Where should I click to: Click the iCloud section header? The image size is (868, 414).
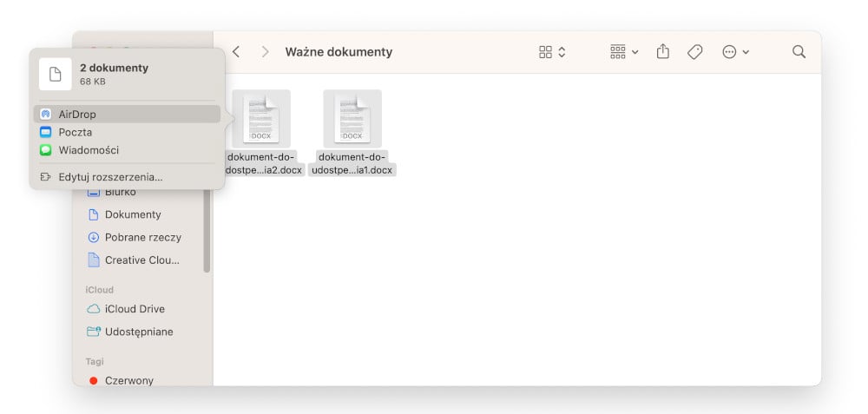[100, 290]
